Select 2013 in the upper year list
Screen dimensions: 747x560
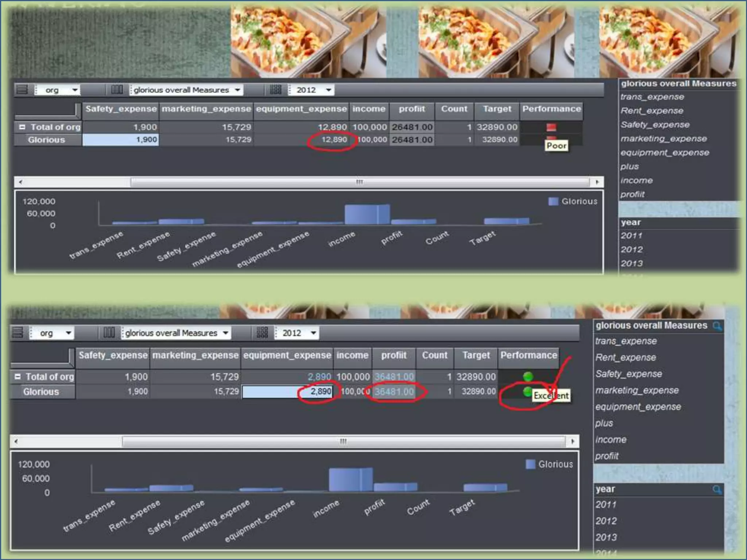pyautogui.click(x=632, y=263)
